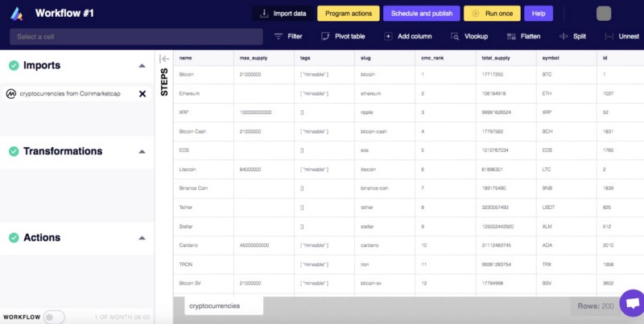The height and width of the screenshot is (324, 644).
Task: Collapse the Steps panel arrow icon
Action: click(164, 59)
